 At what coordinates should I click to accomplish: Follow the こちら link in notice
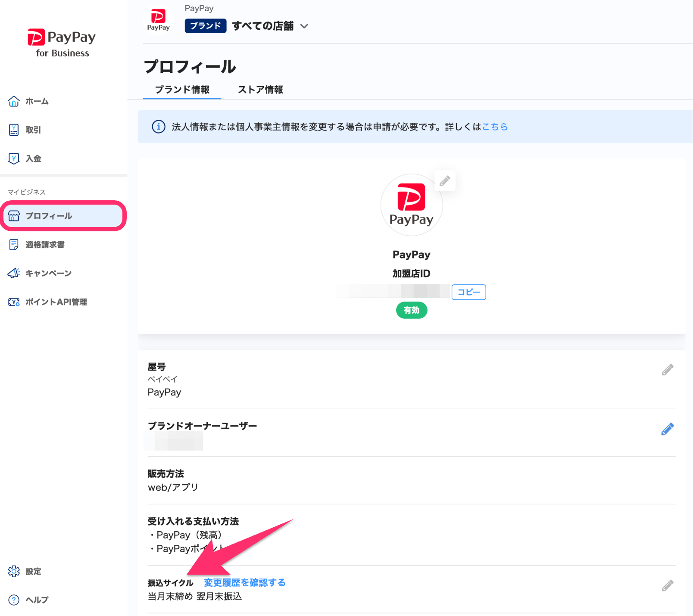(x=495, y=127)
